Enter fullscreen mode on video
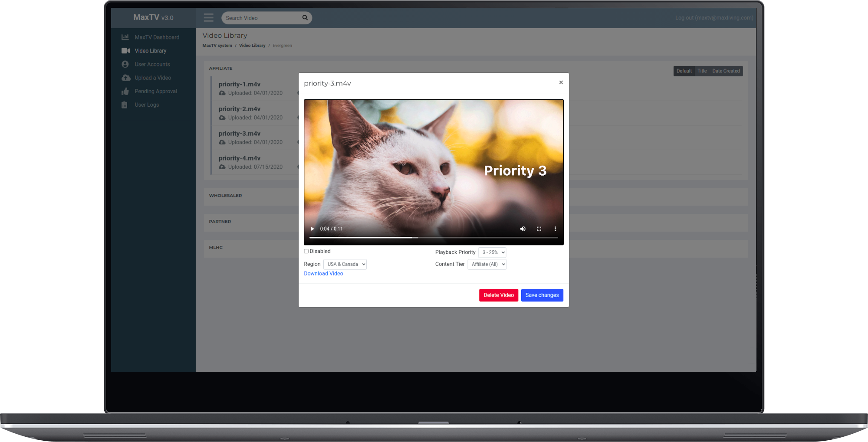 (539, 229)
